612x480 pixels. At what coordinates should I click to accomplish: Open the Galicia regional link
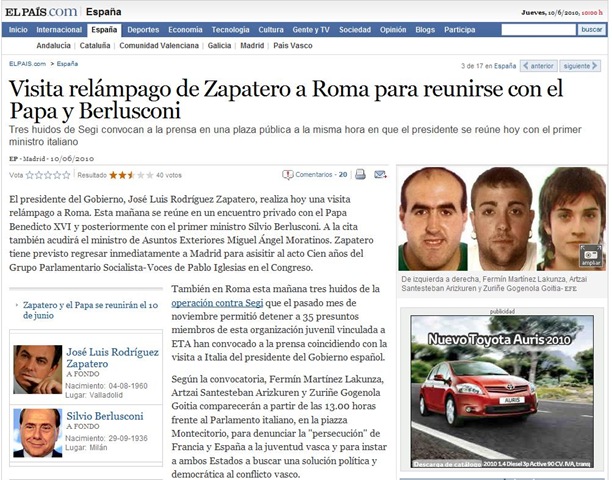pos(219,46)
